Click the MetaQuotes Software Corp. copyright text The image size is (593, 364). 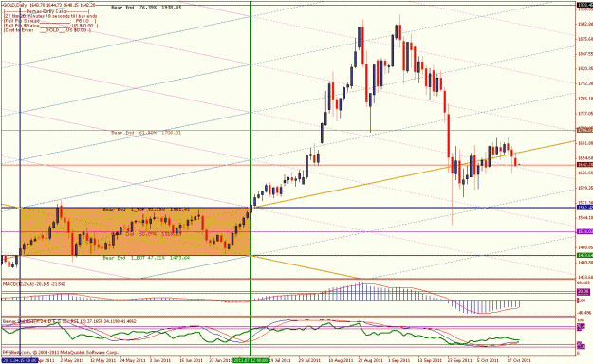[x=61, y=352]
